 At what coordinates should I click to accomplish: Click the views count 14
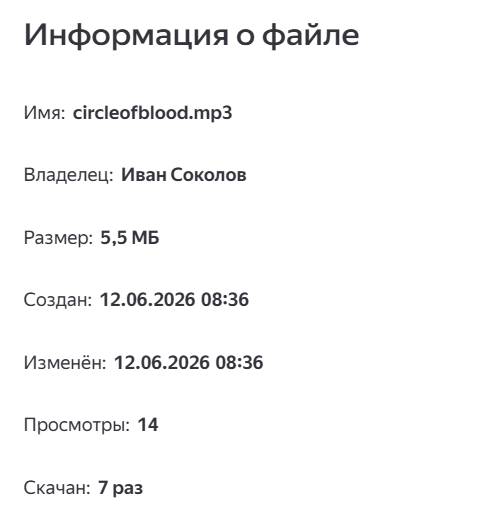tap(148, 425)
